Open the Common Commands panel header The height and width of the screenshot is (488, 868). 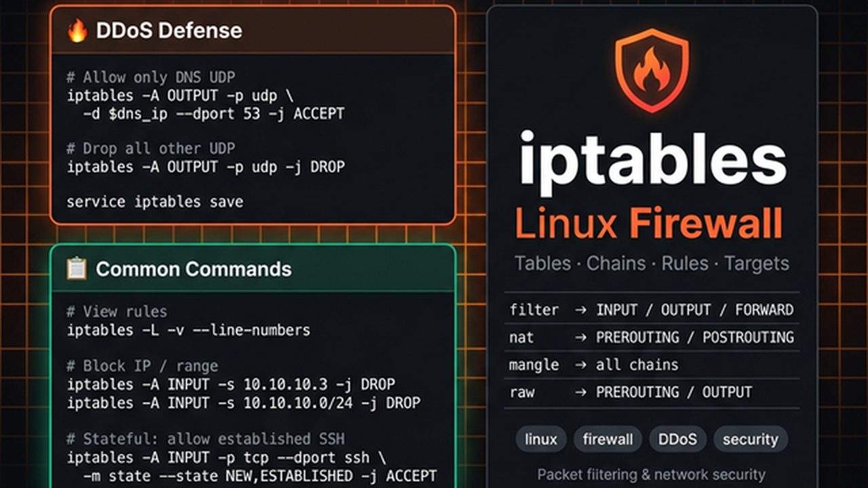tap(252, 269)
